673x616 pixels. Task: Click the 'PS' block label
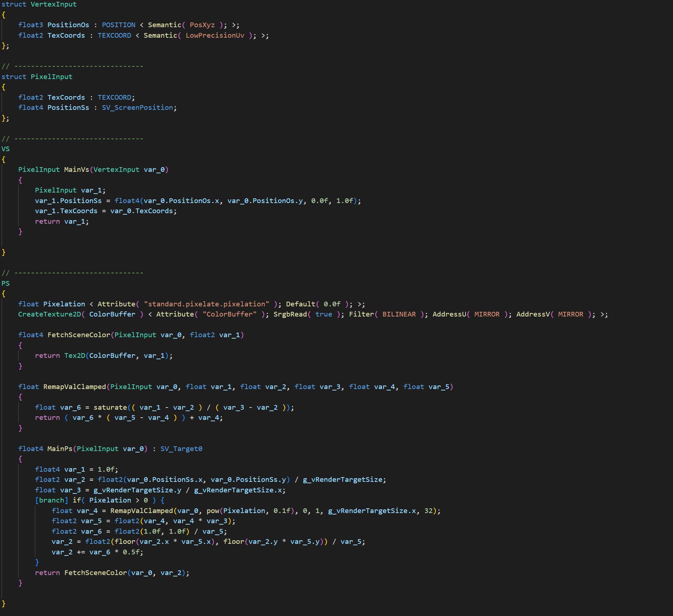click(x=5, y=284)
